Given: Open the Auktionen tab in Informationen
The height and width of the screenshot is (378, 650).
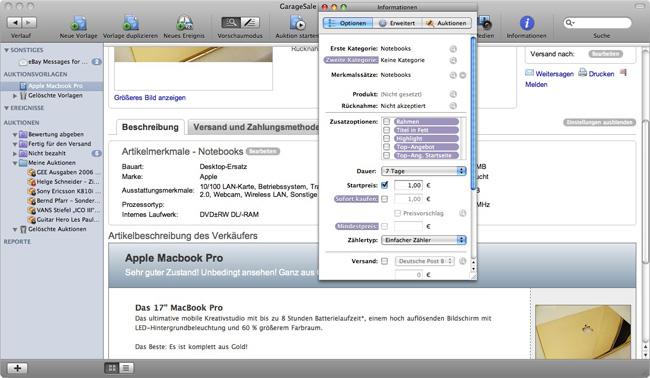Looking at the screenshot, I should point(446,23).
